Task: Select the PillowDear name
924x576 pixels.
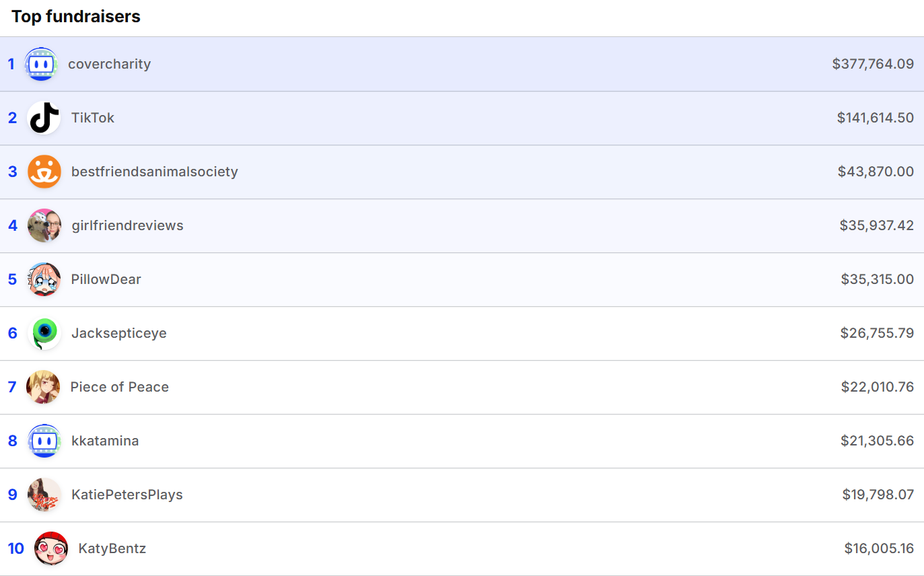Action: click(106, 279)
